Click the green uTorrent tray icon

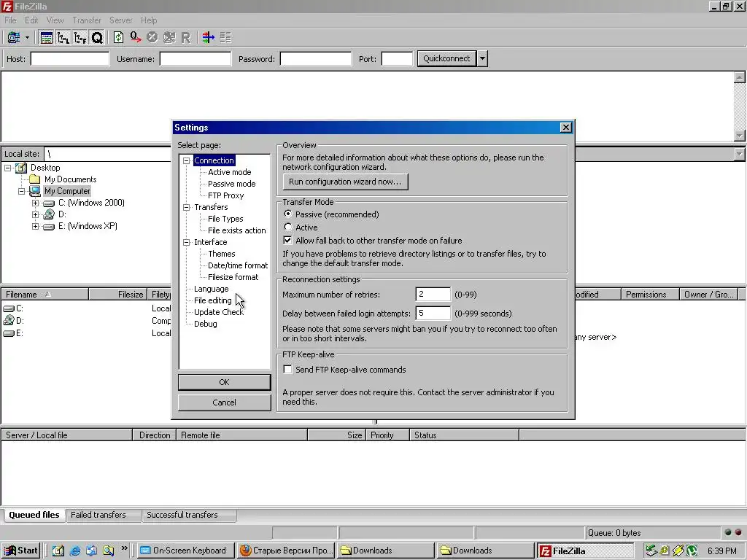[692, 551]
